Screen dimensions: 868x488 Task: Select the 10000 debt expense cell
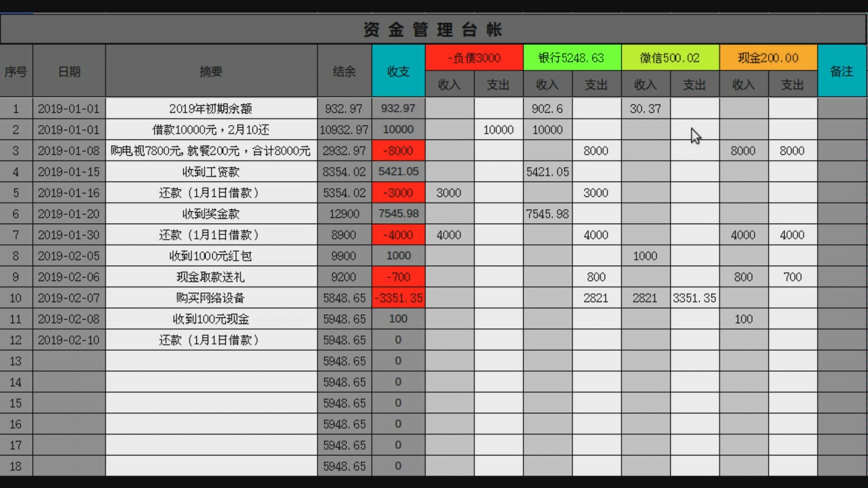tap(499, 130)
